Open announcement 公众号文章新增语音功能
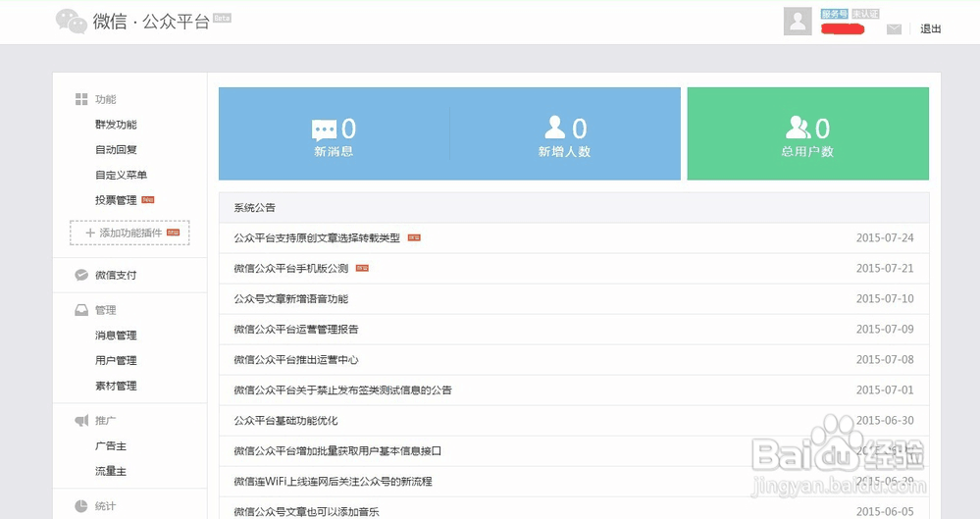Viewport: 980px width, 519px height. [291, 299]
